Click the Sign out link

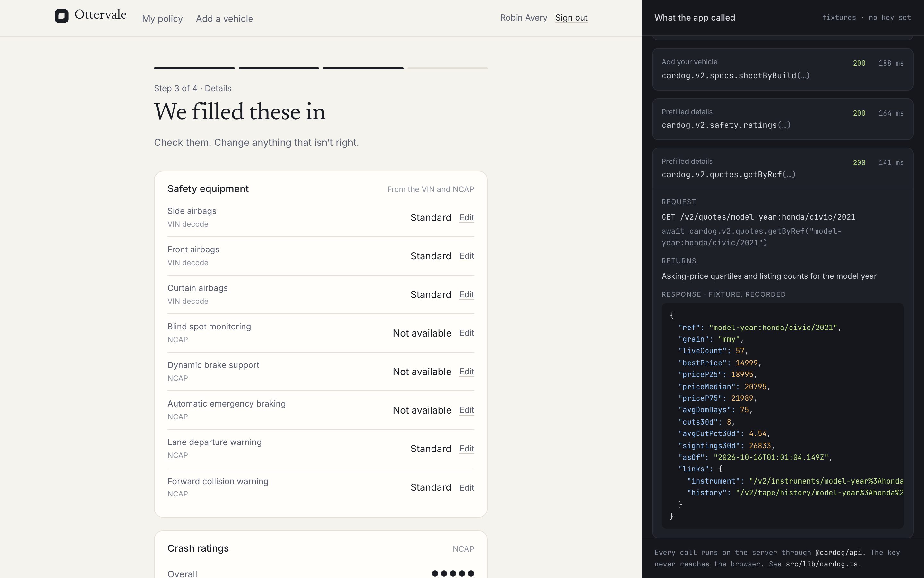pos(571,18)
